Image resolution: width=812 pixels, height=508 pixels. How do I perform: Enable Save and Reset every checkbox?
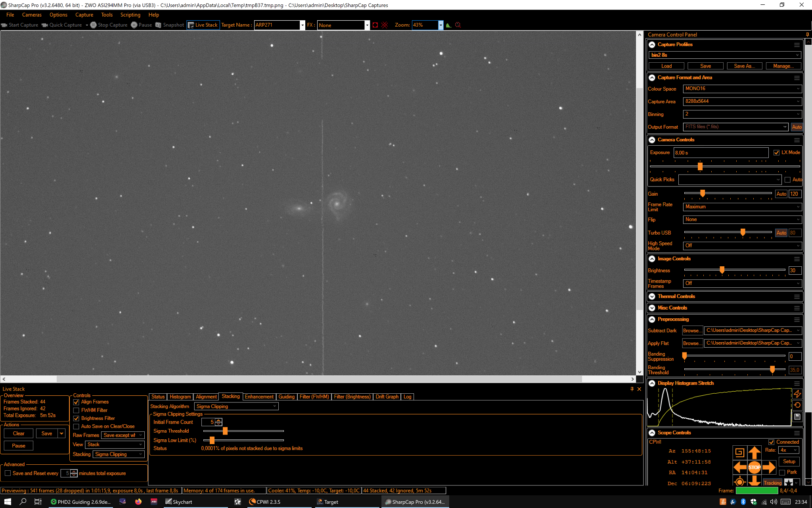tap(8, 473)
